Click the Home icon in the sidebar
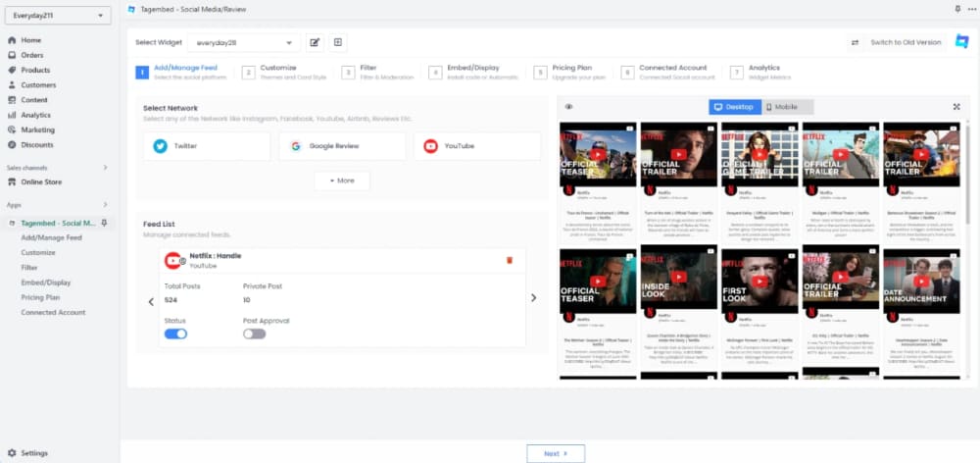 click(12, 40)
